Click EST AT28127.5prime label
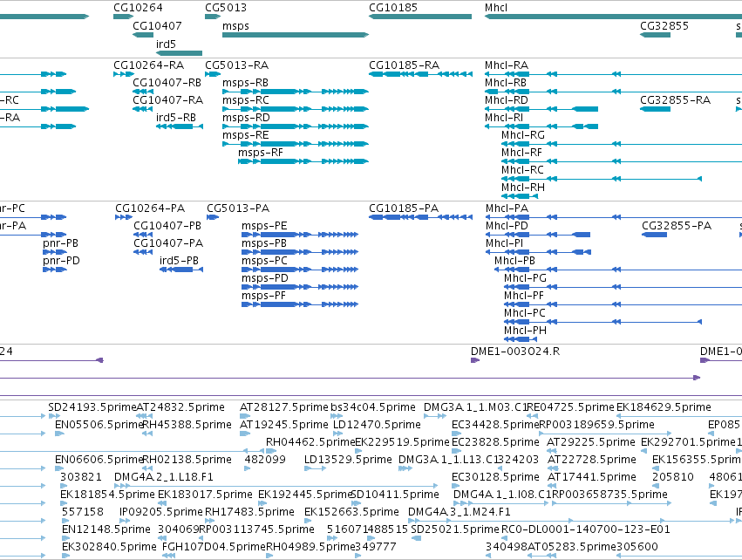This screenshot has width=742, height=560. (x=284, y=407)
